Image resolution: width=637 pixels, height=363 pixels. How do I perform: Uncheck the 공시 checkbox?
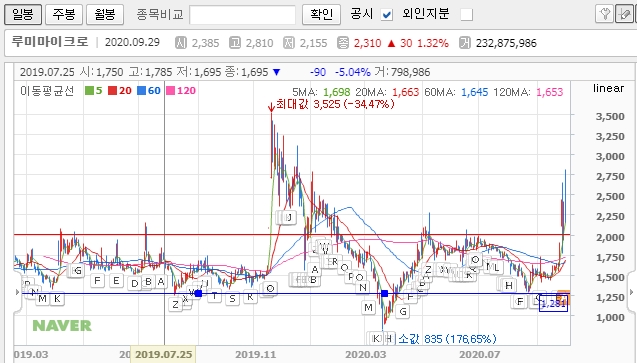(x=387, y=15)
